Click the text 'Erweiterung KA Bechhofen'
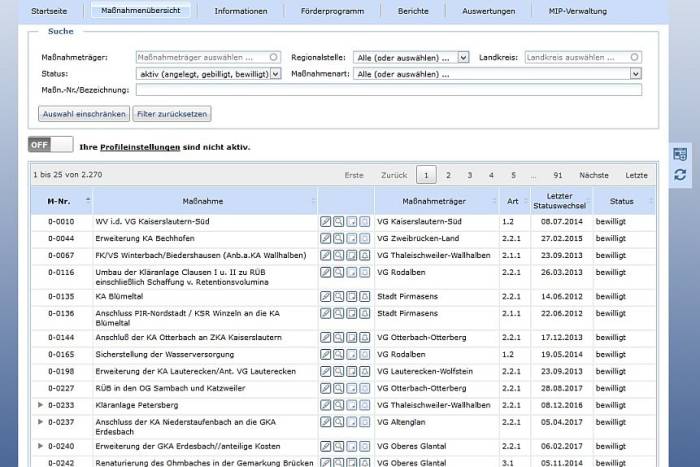Screen dimensions: 700x467 145,238
